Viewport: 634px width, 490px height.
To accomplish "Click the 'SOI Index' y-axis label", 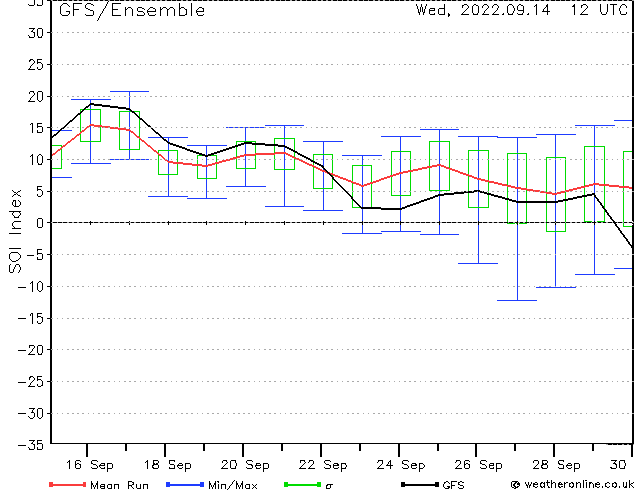I will point(15,231).
